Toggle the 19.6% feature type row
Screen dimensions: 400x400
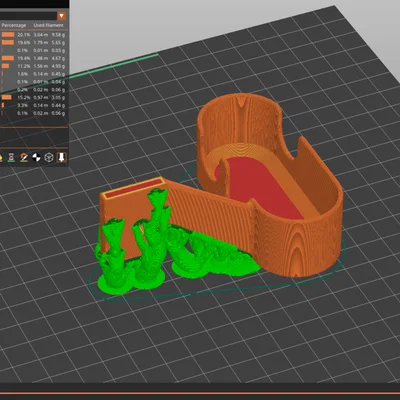[x=33, y=43]
